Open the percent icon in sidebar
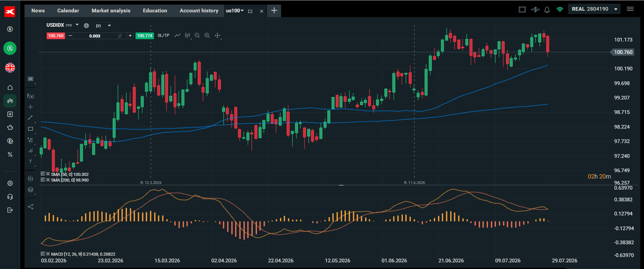The width and height of the screenshot is (644, 269). tap(10, 154)
